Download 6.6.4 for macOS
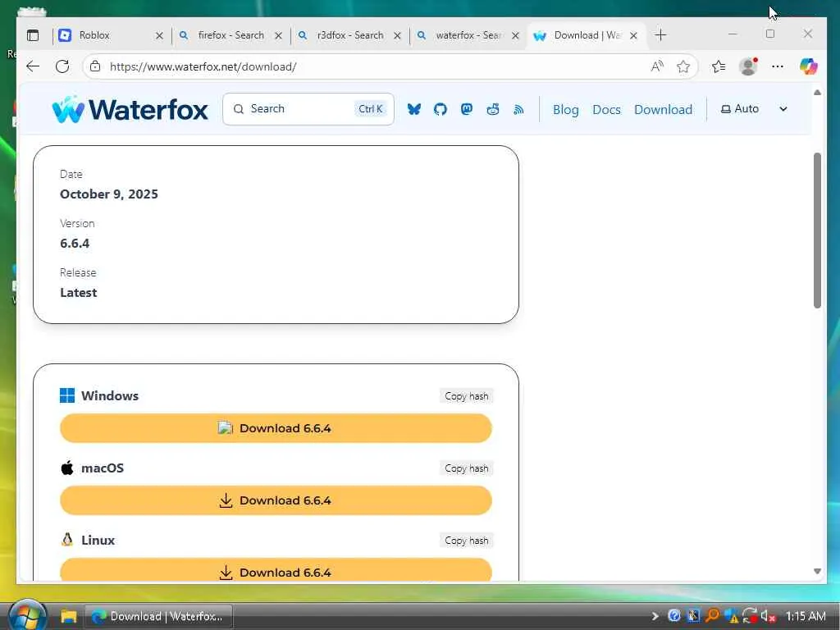This screenshot has height=630, width=840. (276, 500)
